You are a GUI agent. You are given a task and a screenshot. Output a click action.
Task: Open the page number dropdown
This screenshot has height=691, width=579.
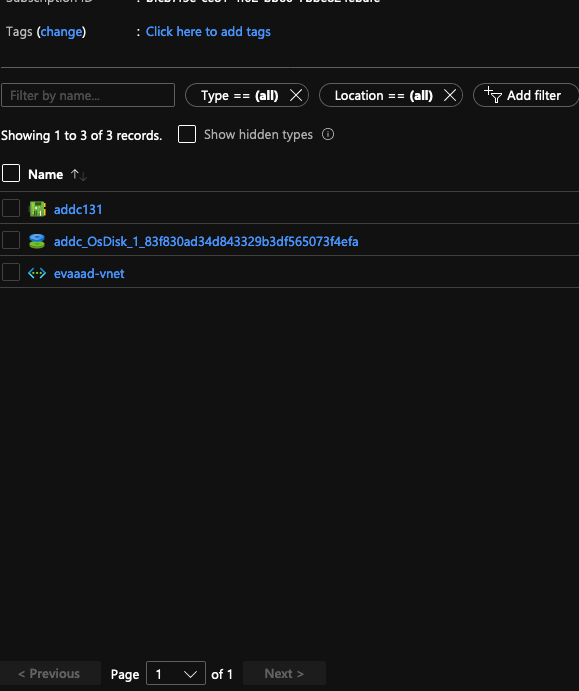click(176, 673)
